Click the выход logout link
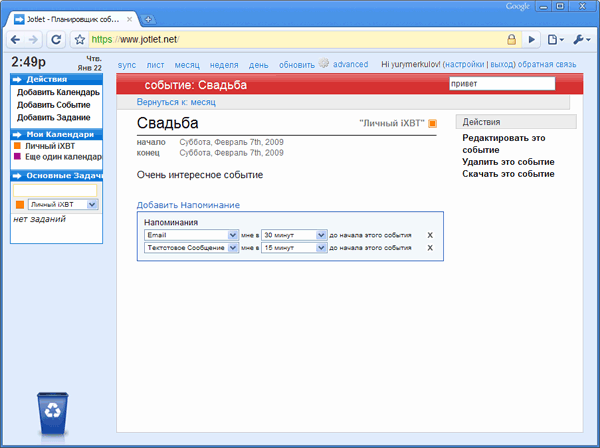Viewport: 600px width, 448px height. pos(502,64)
